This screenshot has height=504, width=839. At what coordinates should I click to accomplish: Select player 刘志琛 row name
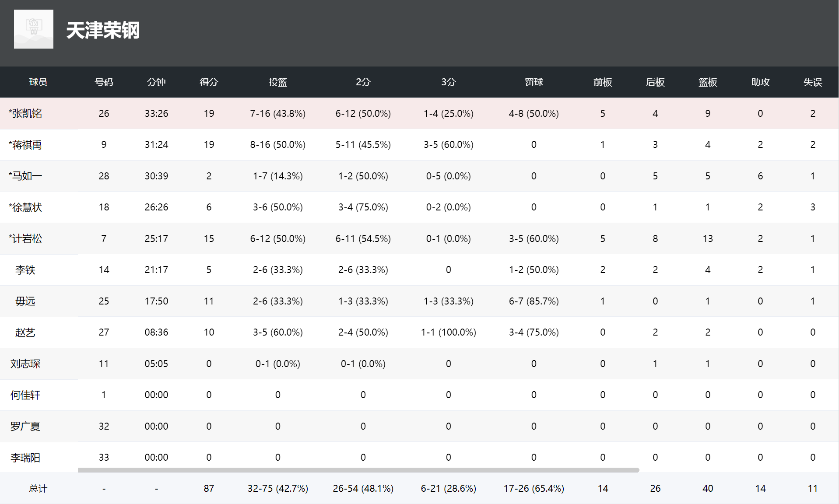click(x=25, y=364)
